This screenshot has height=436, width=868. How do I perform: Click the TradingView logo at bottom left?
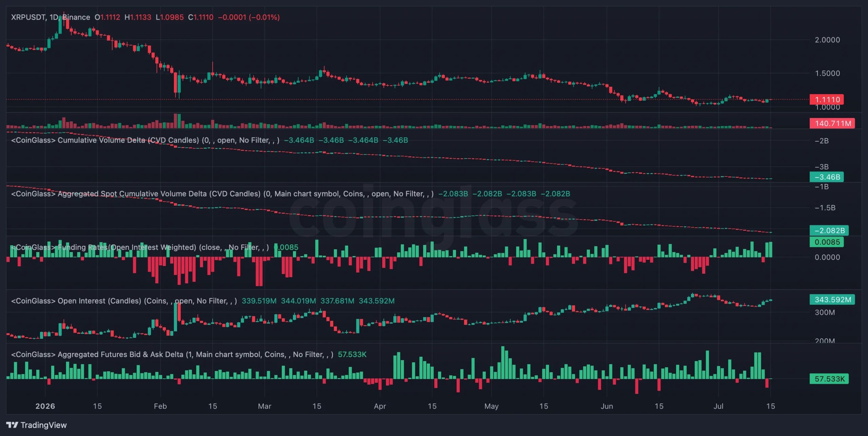(12, 425)
